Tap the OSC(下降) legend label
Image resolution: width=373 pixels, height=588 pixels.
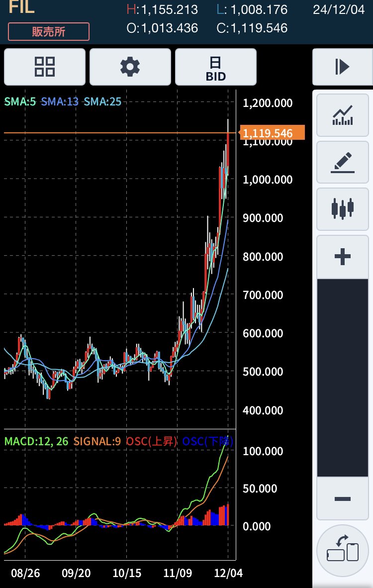[208, 441]
